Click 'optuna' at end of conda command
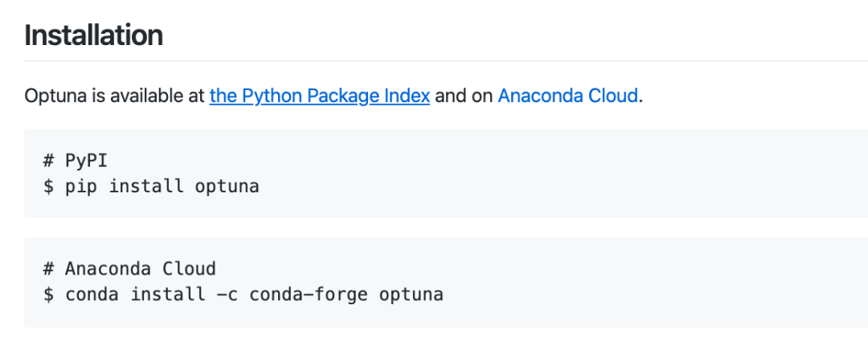The image size is (868, 338). coord(411,294)
